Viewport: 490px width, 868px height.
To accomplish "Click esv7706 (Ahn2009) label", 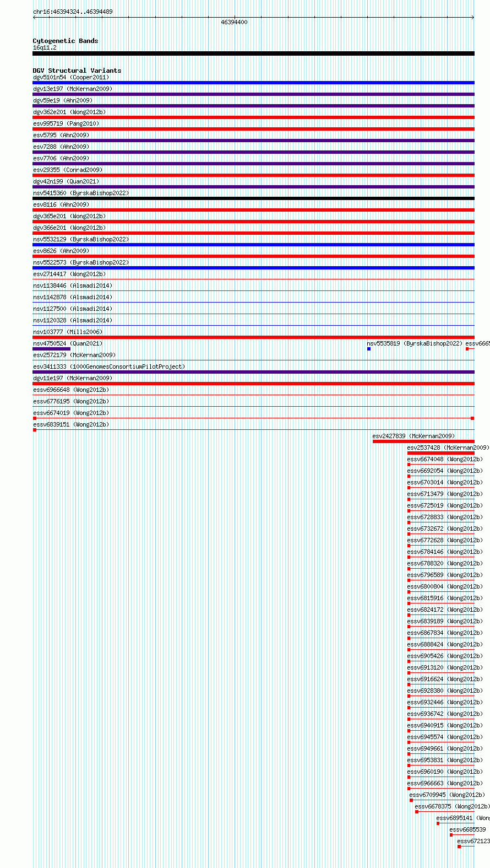I will click(x=61, y=158).
